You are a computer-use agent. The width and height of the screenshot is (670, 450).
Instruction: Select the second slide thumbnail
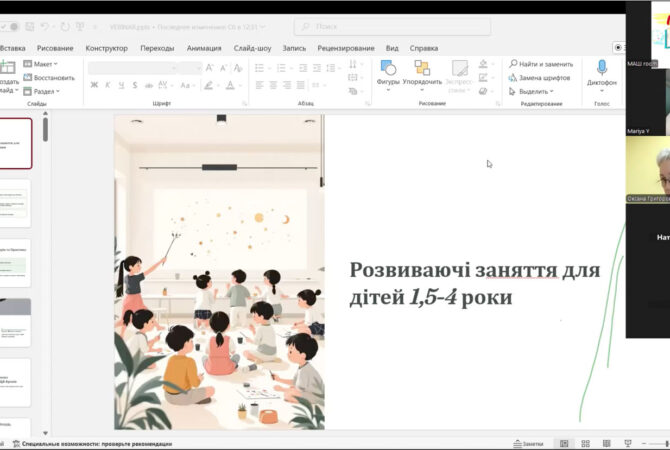[16, 203]
